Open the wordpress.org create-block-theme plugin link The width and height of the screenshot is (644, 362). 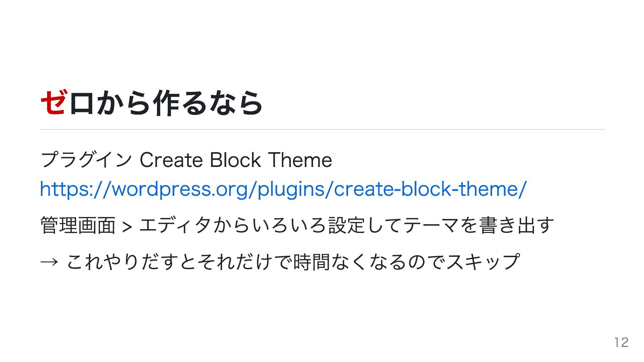click(283, 189)
